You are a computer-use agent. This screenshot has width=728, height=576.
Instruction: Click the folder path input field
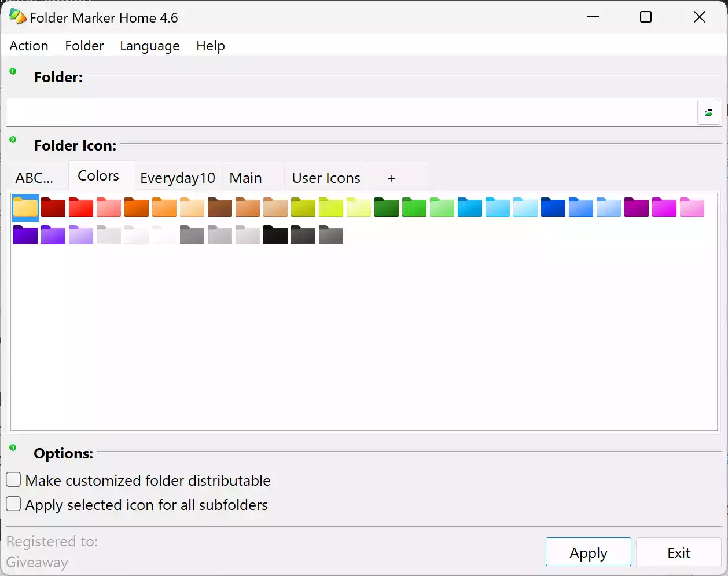coord(352,112)
